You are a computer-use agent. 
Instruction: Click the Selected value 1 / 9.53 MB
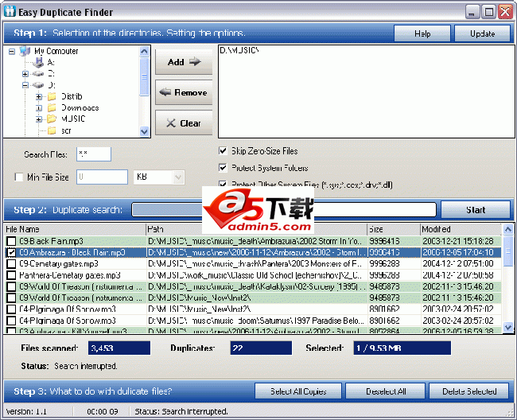pos(402,348)
